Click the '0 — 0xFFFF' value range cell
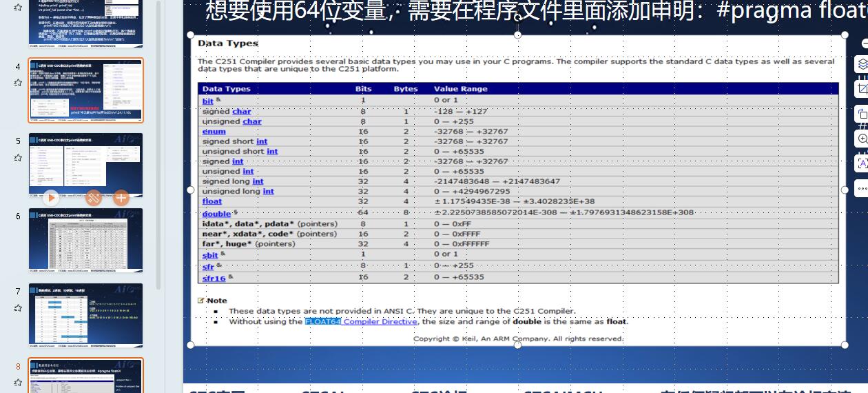The height and width of the screenshot is (393, 868). click(x=457, y=234)
